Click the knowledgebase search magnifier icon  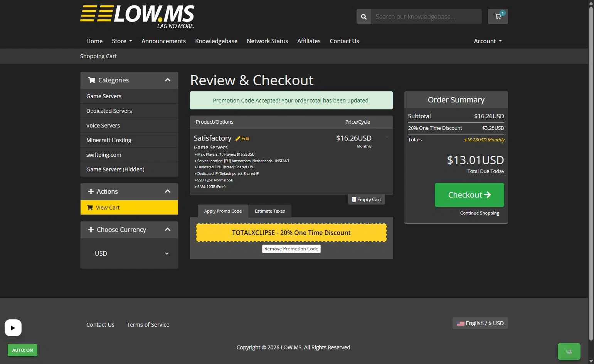(x=363, y=17)
